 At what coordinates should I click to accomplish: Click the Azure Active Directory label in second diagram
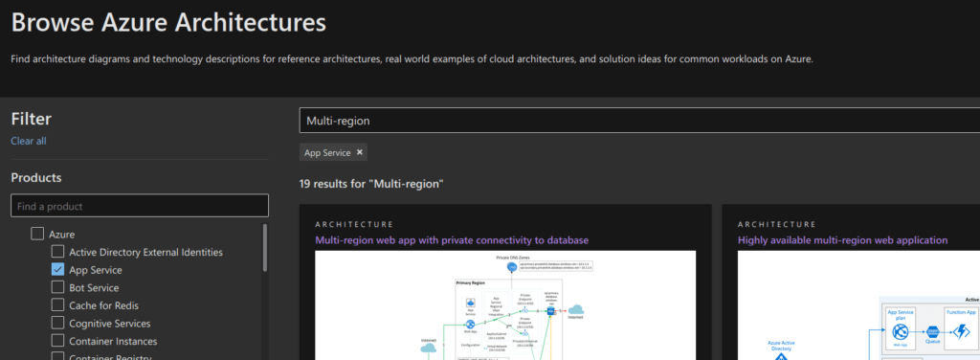(x=781, y=346)
